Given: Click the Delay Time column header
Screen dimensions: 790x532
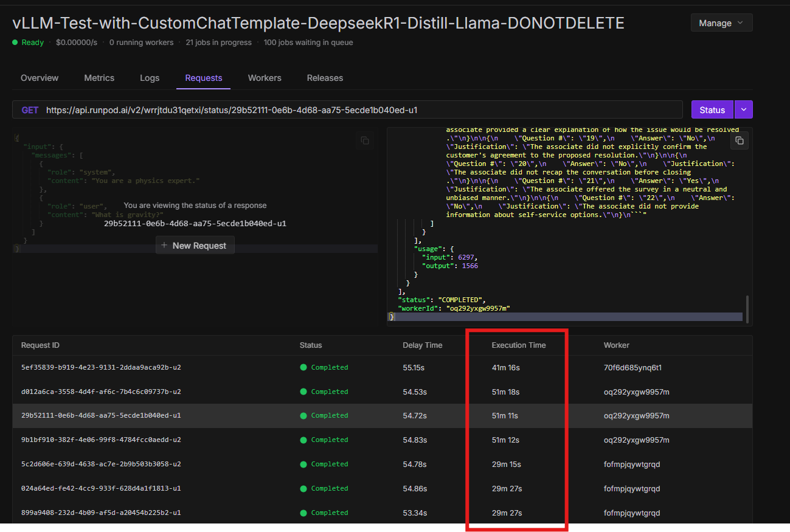Looking at the screenshot, I should tap(423, 345).
